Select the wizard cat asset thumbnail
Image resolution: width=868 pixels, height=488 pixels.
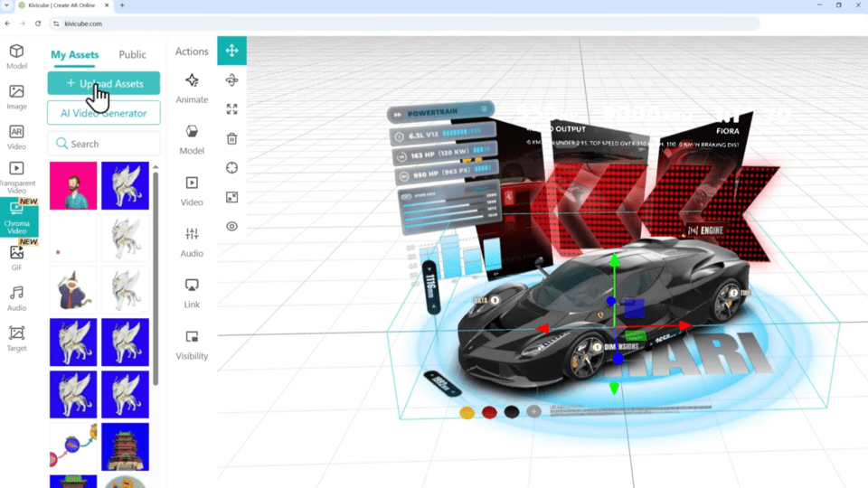pyautogui.click(x=73, y=290)
